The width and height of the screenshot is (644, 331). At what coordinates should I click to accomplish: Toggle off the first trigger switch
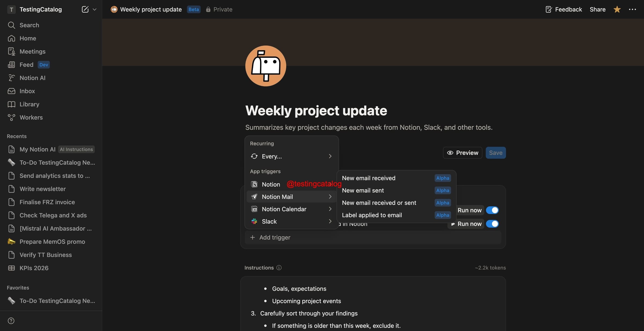click(492, 210)
